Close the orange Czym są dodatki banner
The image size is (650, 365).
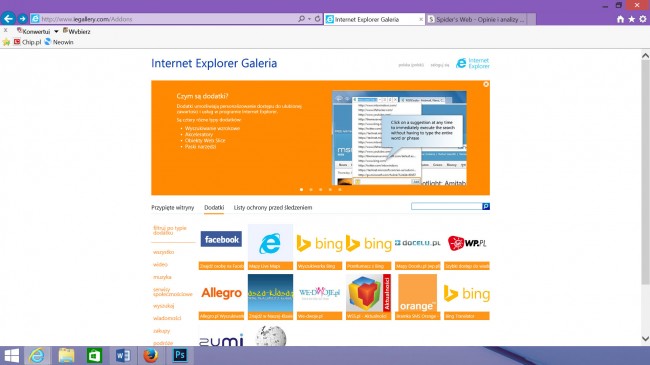[x=486, y=84]
